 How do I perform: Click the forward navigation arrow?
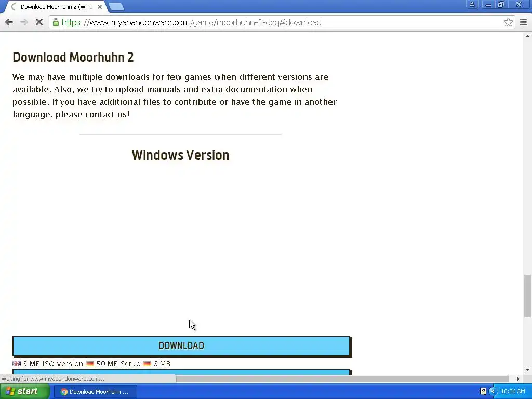tap(24, 22)
